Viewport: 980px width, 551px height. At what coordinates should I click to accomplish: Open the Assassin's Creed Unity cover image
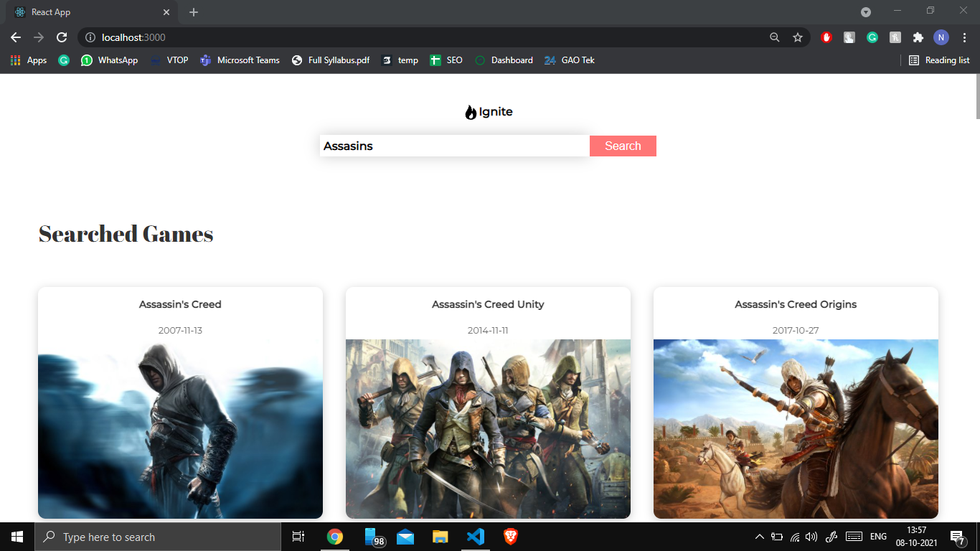pos(488,429)
